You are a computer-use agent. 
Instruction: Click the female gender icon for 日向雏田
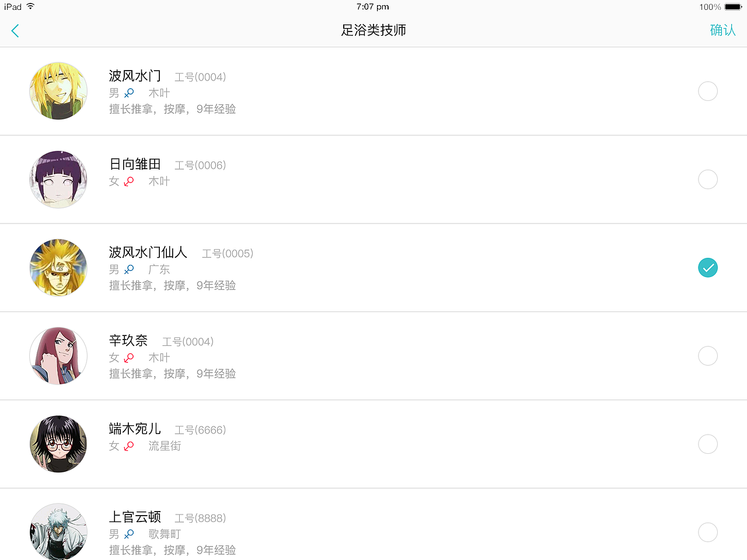click(129, 181)
